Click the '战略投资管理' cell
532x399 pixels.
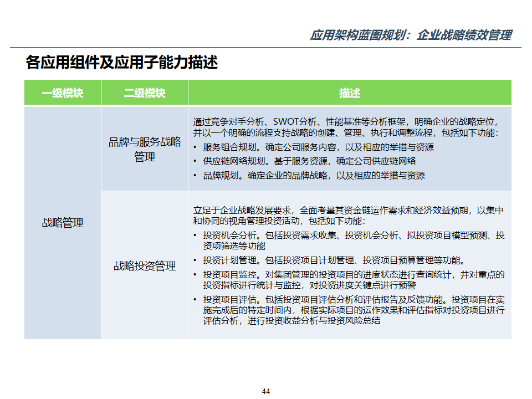point(145,265)
